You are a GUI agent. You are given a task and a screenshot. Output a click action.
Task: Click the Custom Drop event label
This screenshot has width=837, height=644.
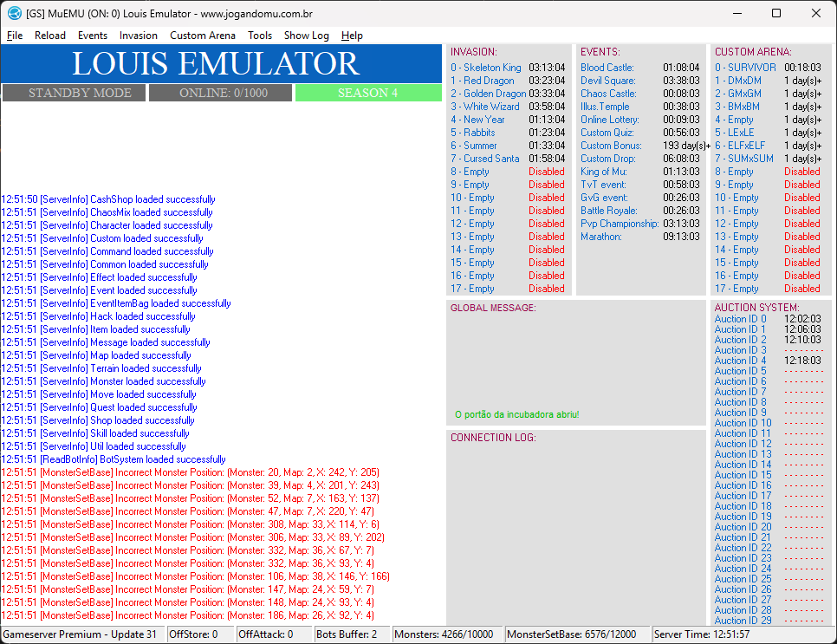pos(608,159)
